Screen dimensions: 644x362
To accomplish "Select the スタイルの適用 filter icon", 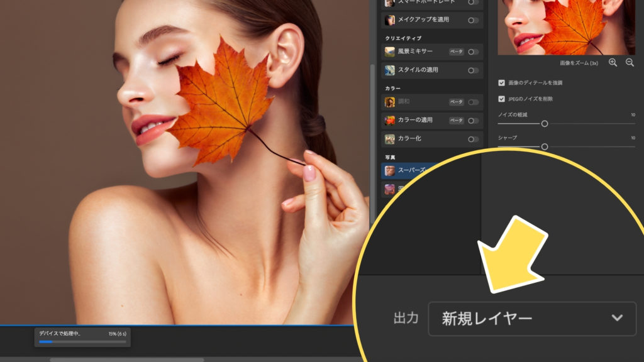I will (x=390, y=70).
